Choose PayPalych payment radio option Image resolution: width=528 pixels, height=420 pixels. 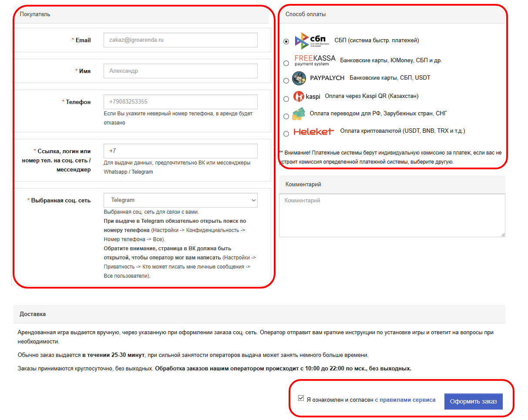[286, 81]
